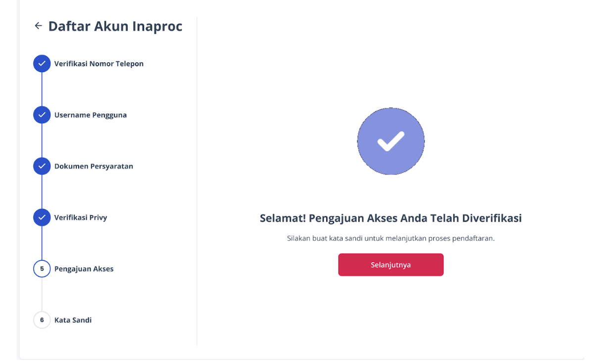
Task: Click the verification success headline text
Action: click(391, 218)
